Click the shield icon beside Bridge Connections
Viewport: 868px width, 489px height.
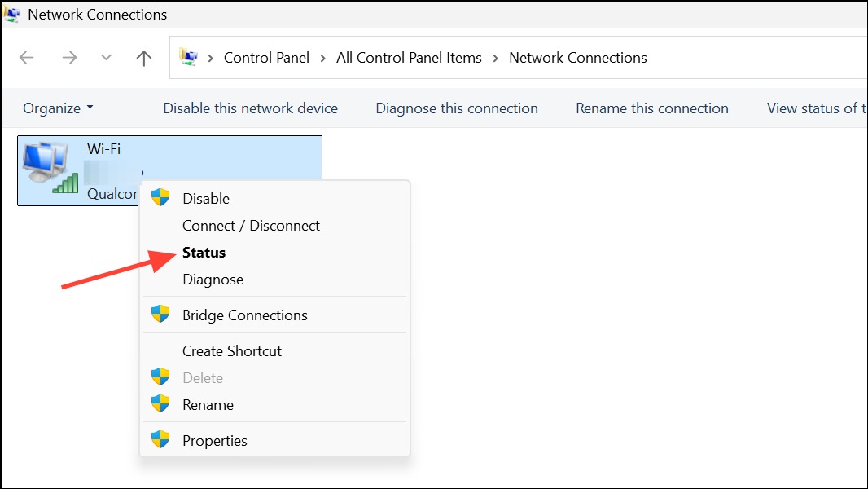click(160, 314)
